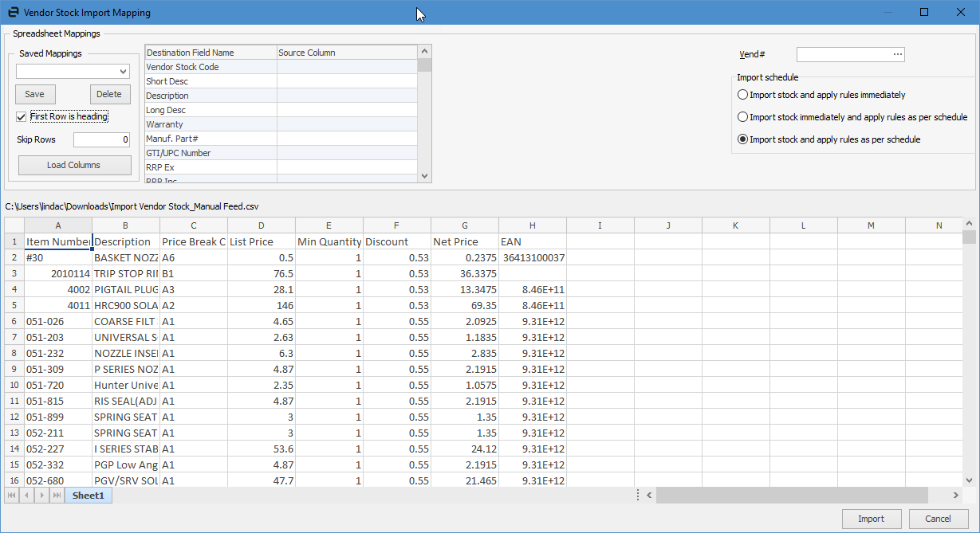Go to next sheet with navigation arrow
Screen dimensions: 980x533
click(x=41, y=496)
